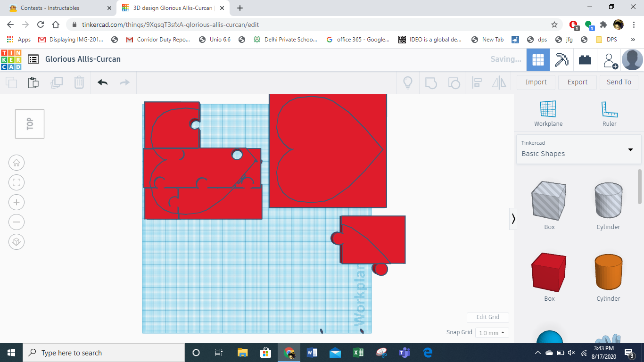The height and width of the screenshot is (362, 644).
Task: Delete the selection with the trash icon
Action: pos(79,82)
